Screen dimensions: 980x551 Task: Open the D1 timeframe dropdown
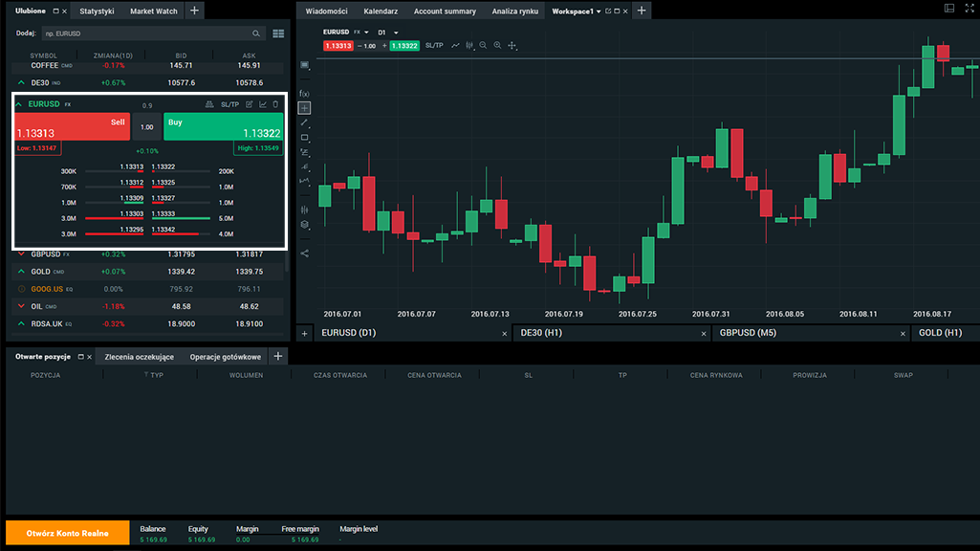click(x=387, y=33)
